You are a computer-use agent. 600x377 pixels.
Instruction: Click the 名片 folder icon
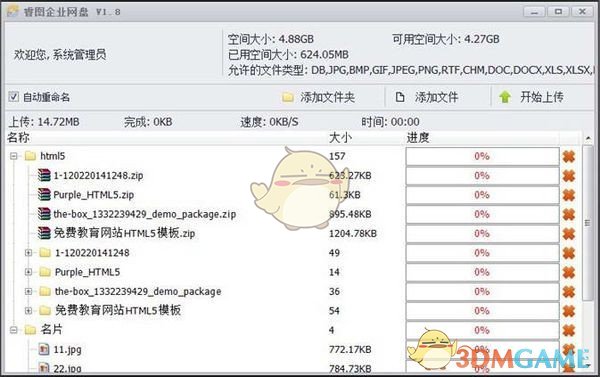tap(30, 330)
